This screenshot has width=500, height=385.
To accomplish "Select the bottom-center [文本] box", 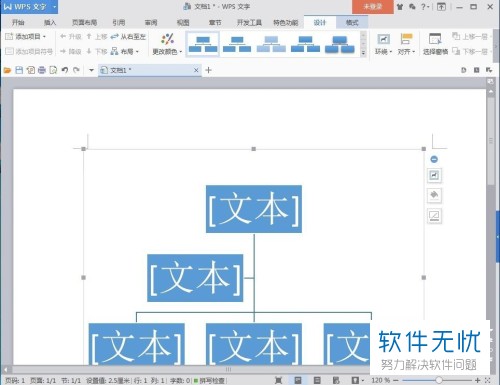I will [254, 344].
